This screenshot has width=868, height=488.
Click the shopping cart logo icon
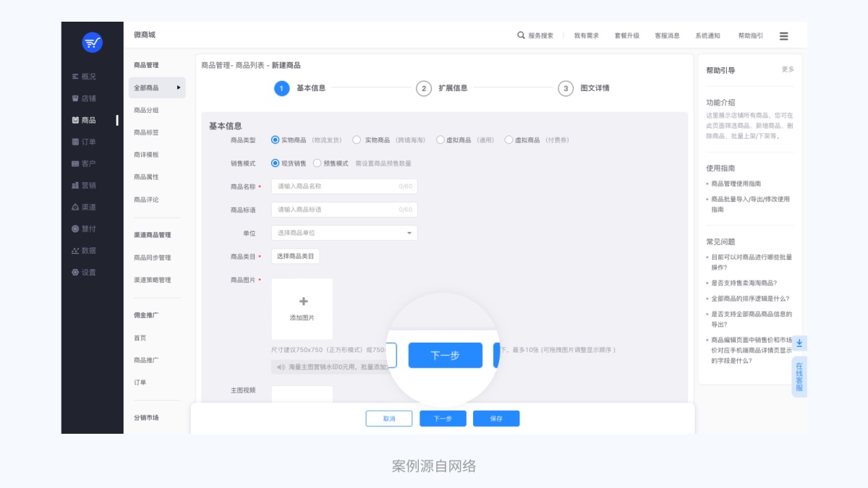(92, 43)
